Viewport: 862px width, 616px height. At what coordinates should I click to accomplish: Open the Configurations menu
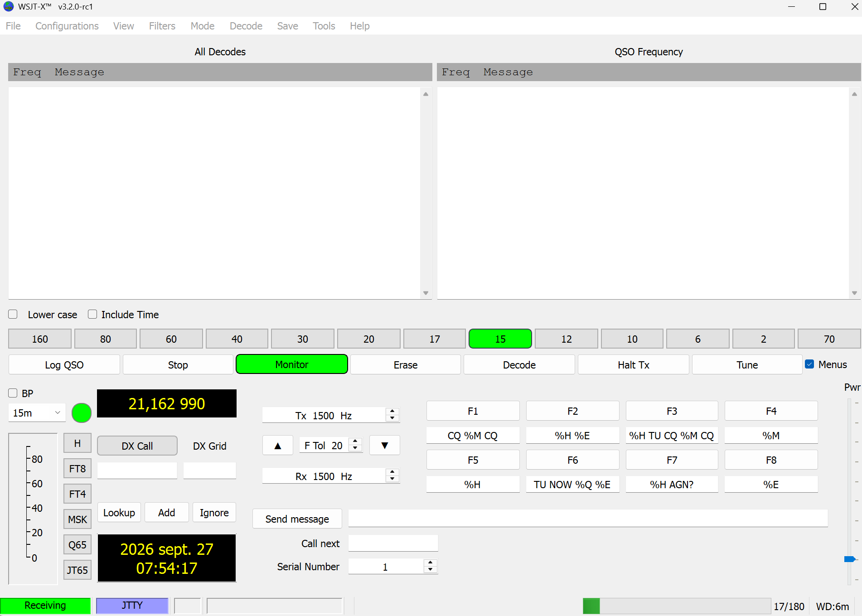(x=67, y=26)
